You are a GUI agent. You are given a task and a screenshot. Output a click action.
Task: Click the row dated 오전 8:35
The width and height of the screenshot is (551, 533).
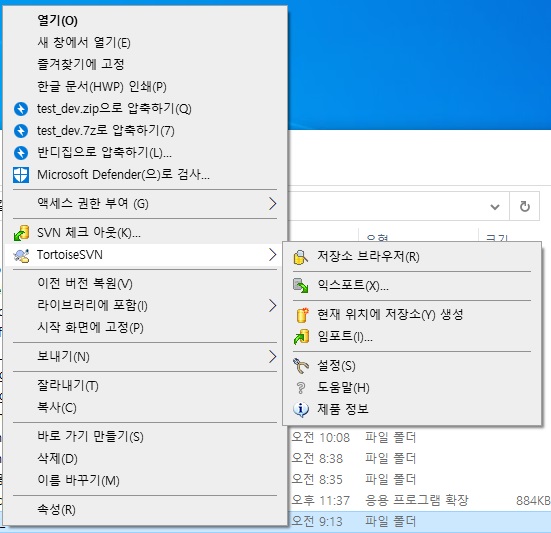point(420,479)
